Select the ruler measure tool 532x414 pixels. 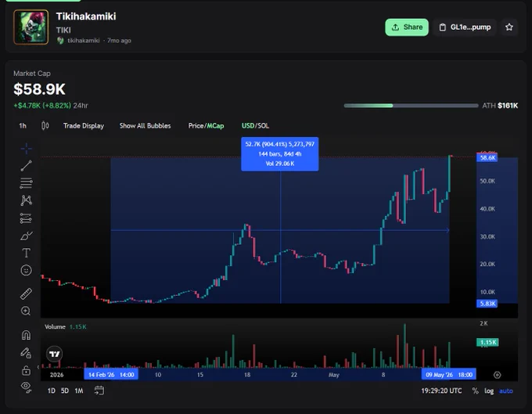[x=26, y=293]
